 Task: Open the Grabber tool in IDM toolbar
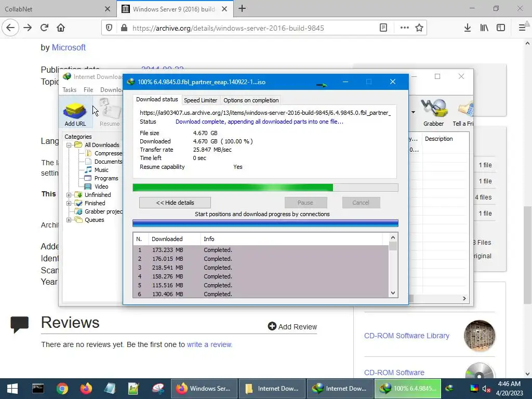433,113
